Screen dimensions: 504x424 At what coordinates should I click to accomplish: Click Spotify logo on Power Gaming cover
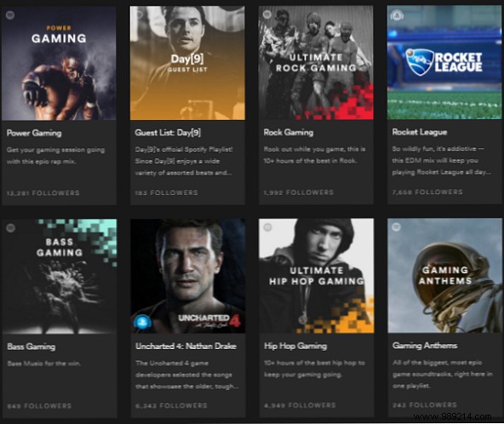click(10, 15)
